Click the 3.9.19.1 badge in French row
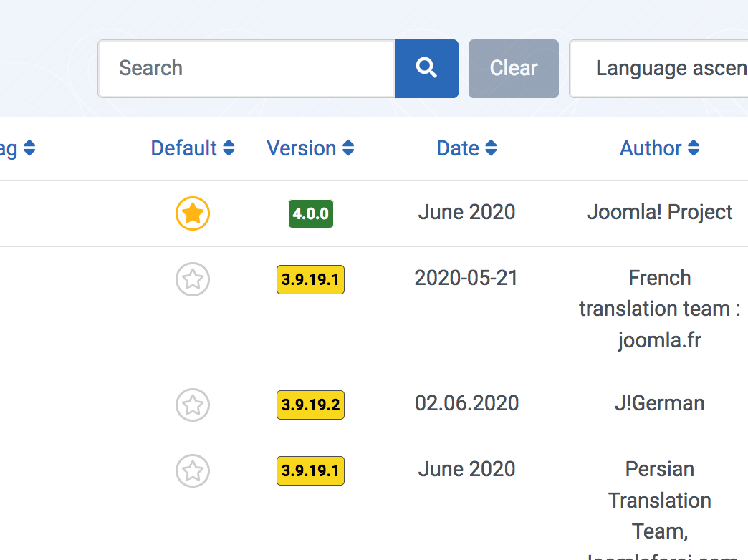This screenshot has width=748, height=560. pos(310,279)
